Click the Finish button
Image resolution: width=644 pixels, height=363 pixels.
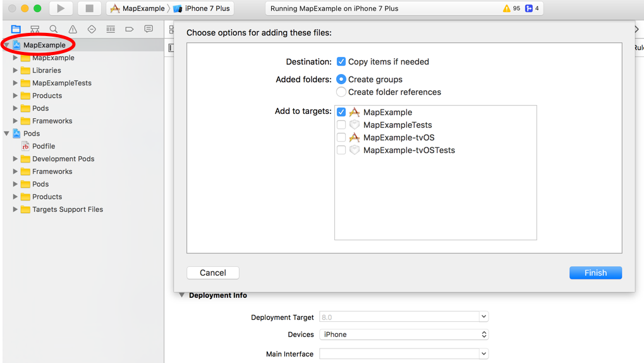coord(595,273)
